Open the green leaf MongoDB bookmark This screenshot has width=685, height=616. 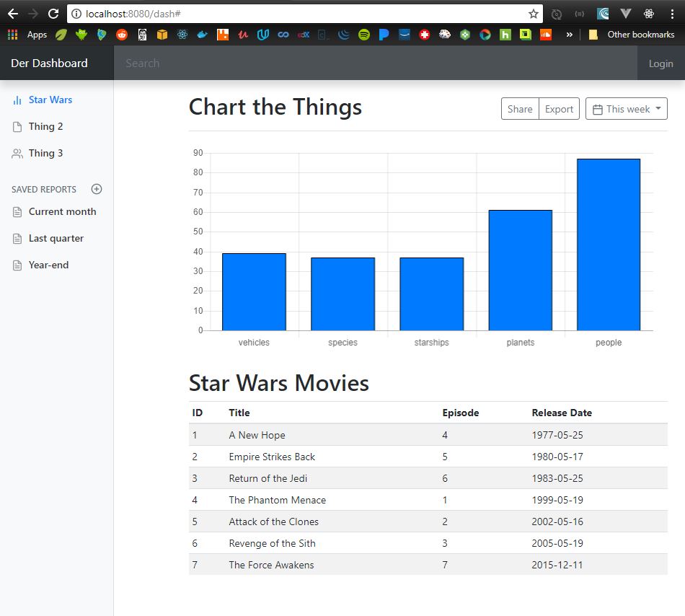coord(61,35)
